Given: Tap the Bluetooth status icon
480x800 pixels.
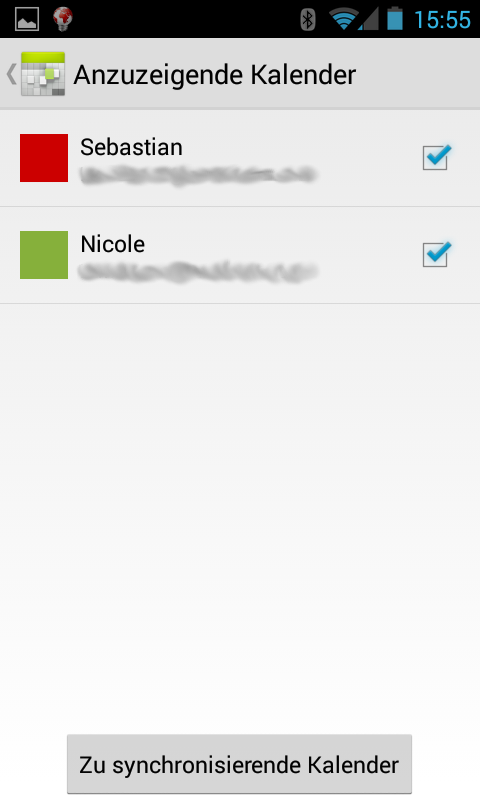Looking at the screenshot, I should tap(307, 19).
